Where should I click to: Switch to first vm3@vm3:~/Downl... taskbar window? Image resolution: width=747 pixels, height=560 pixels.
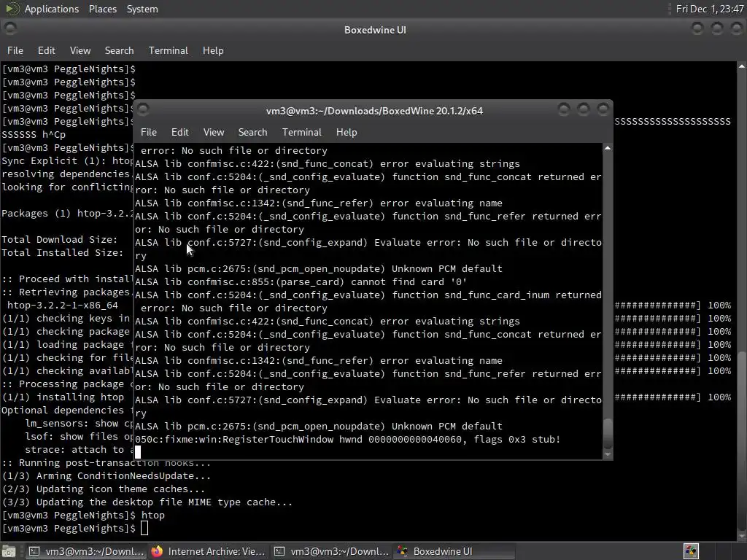point(87,551)
